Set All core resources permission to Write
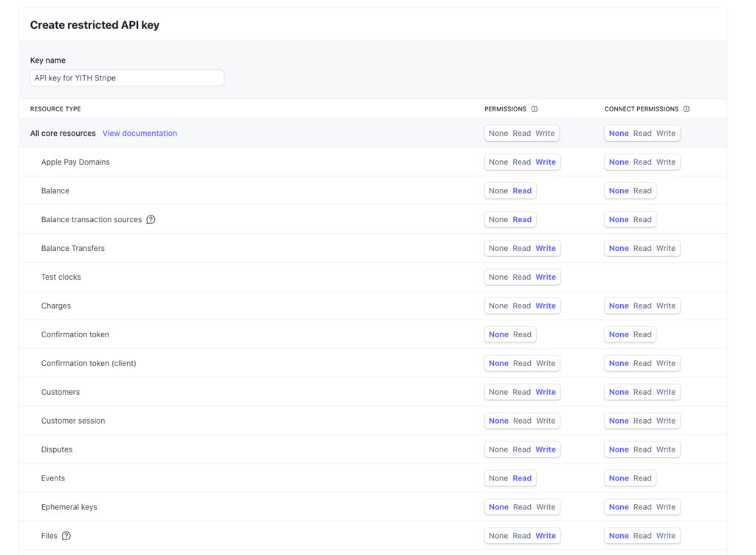Screen dimensions: 756x555 545,134
